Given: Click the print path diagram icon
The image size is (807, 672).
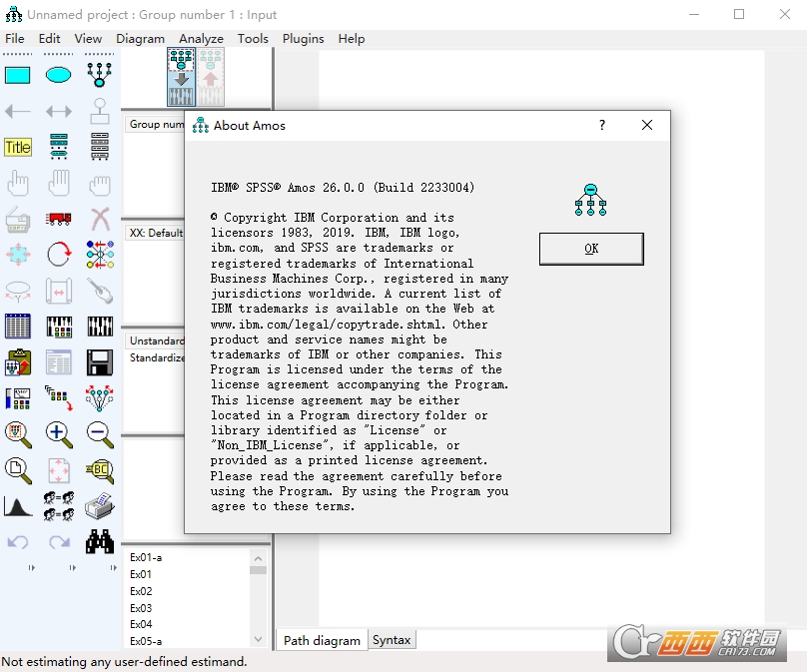Looking at the screenshot, I should 100,506.
